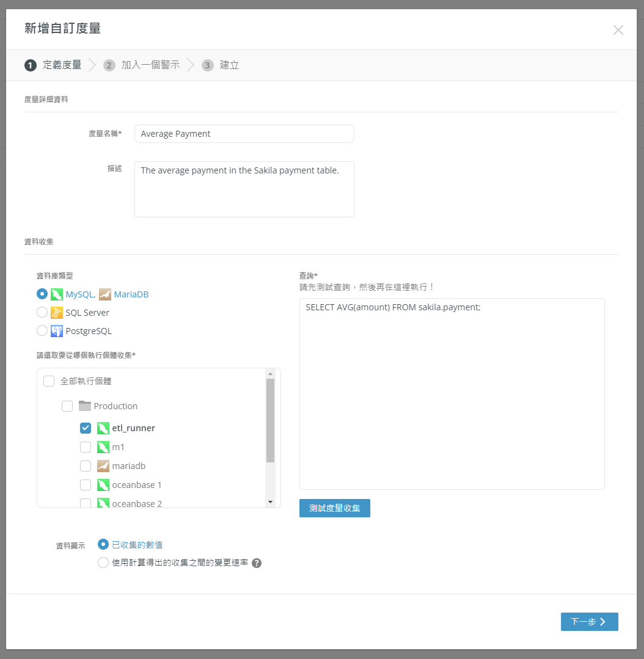The height and width of the screenshot is (659, 644).
Task: Click the SQL Server database icon
Action: pyautogui.click(x=57, y=313)
